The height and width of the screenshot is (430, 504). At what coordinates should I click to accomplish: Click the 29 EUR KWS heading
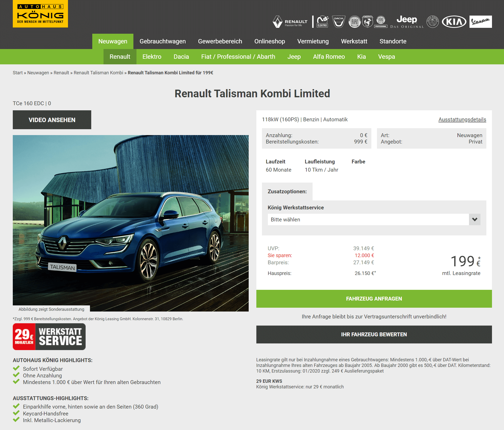tap(269, 381)
